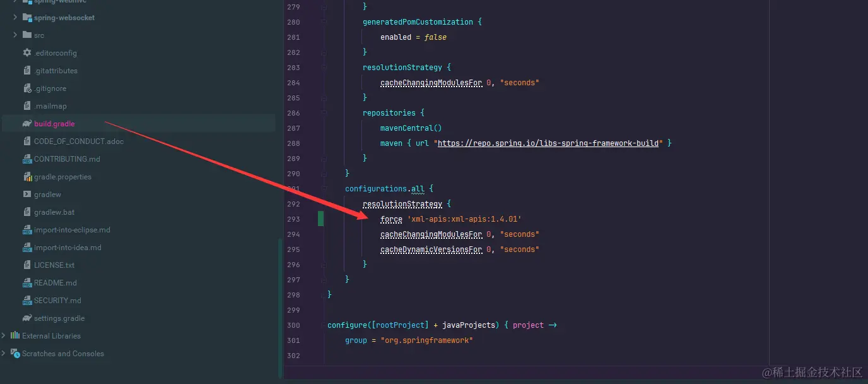Open CODE_OF_CONDUCT.adoc in the project tree

point(79,141)
